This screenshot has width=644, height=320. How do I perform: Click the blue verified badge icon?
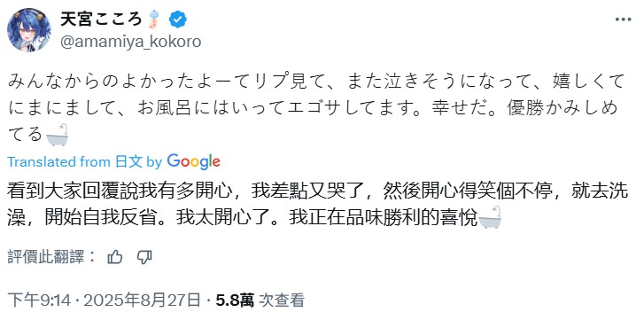point(178,20)
